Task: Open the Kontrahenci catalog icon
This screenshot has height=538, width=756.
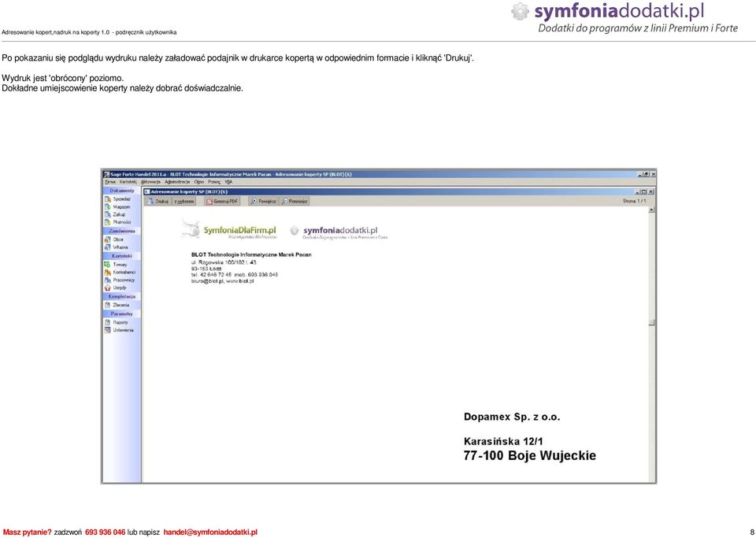Action: 108,272
